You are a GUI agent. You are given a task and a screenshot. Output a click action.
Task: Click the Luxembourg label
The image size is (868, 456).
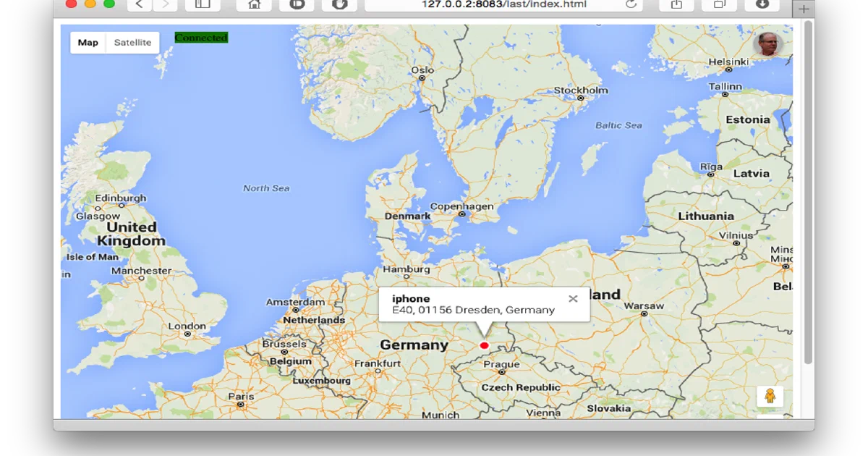click(x=321, y=380)
